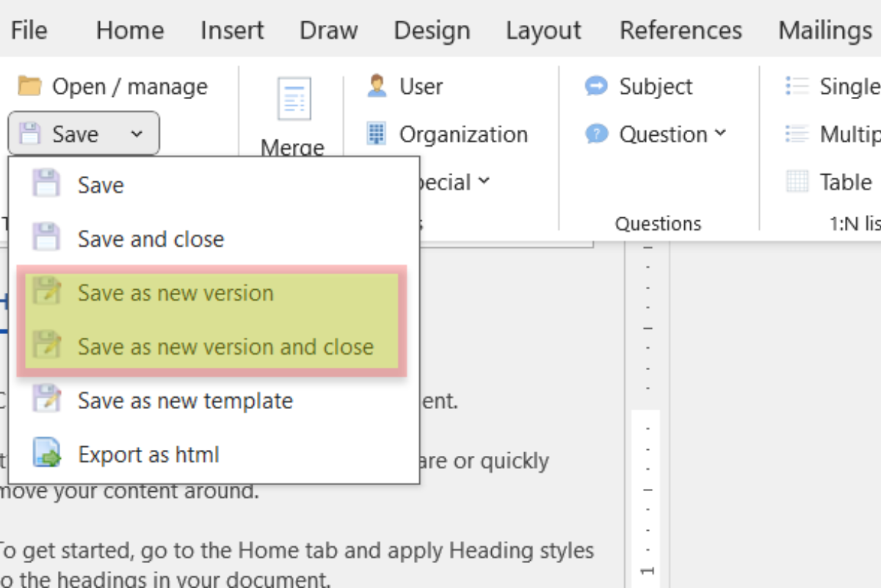881x588 pixels.
Task: Click the User field icon
Action: pos(377,86)
